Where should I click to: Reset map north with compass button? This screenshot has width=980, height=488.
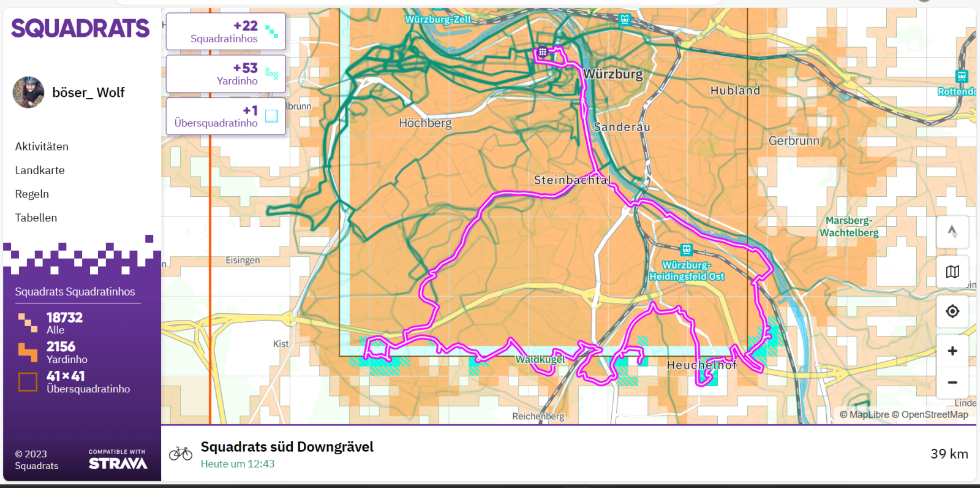pos(952,232)
